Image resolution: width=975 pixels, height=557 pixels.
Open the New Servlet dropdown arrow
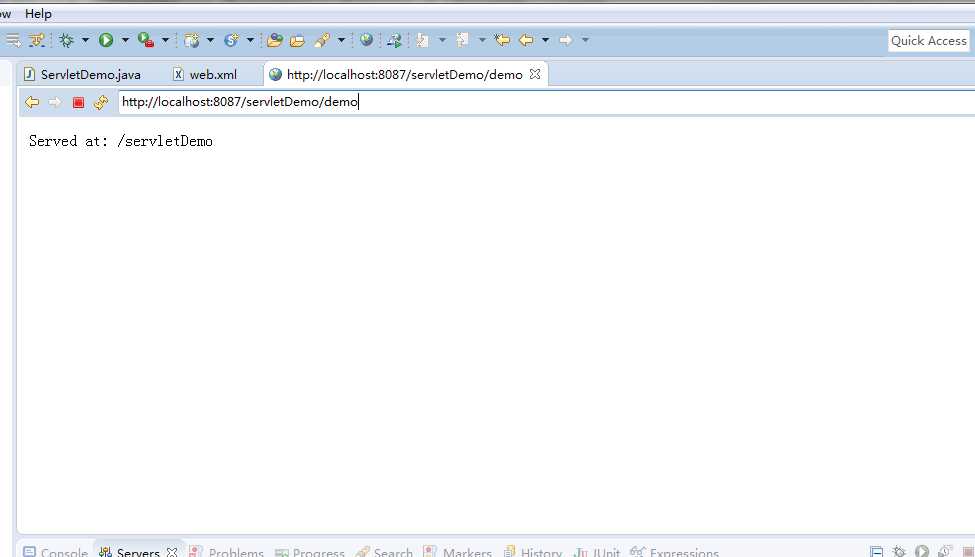point(250,40)
